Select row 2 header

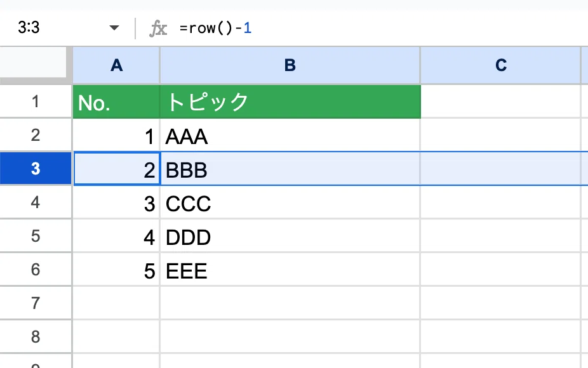pos(36,135)
